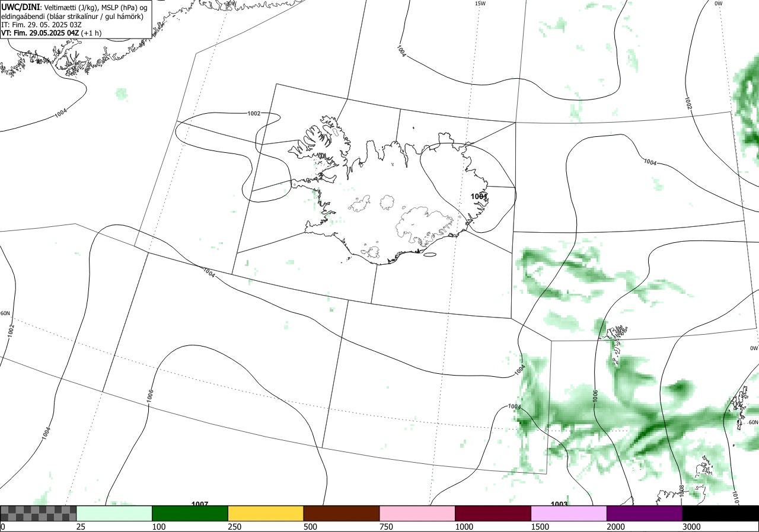Click the light green 25–100 legend swatch
This screenshot has width=759, height=532.
pyautogui.click(x=114, y=513)
